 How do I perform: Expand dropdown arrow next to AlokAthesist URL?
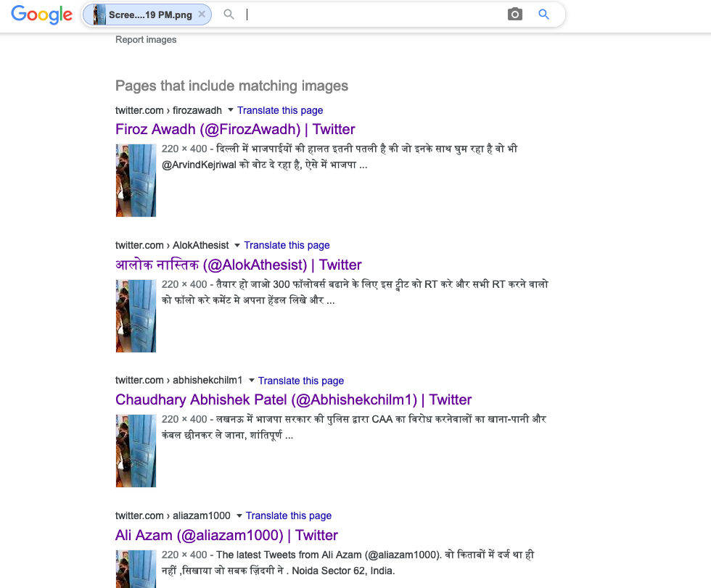(237, 245)
